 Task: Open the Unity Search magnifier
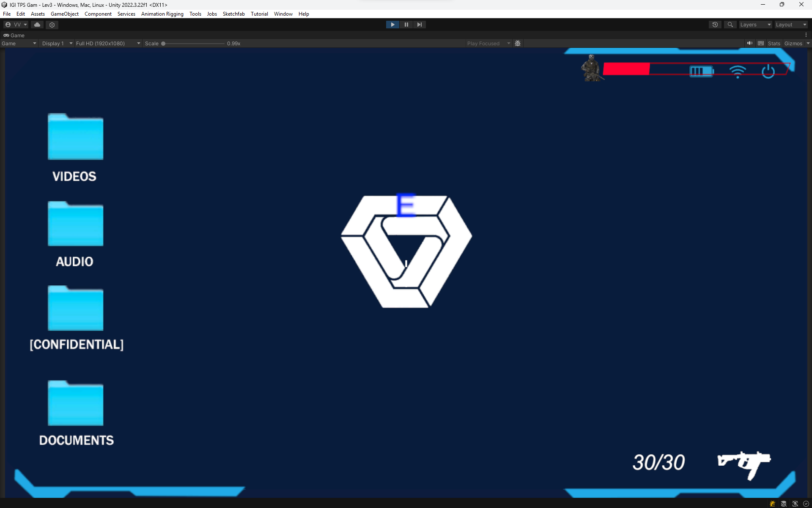coord(730,25)
